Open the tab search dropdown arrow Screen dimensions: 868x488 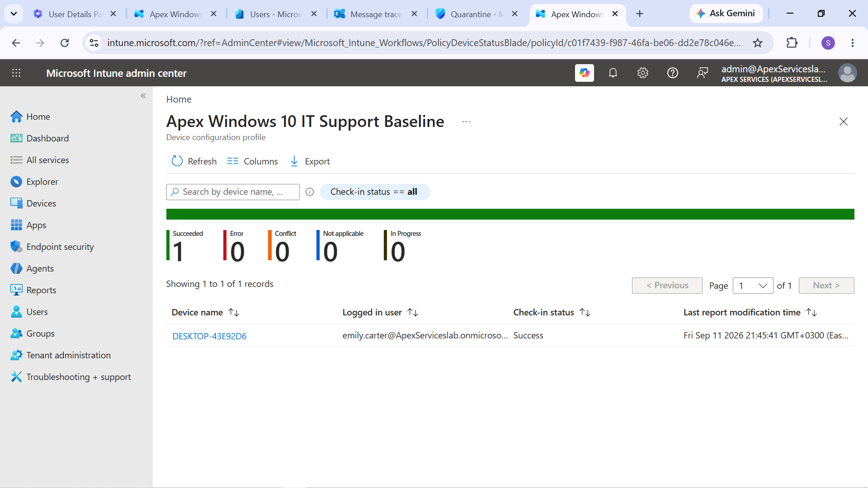point(14,14)
